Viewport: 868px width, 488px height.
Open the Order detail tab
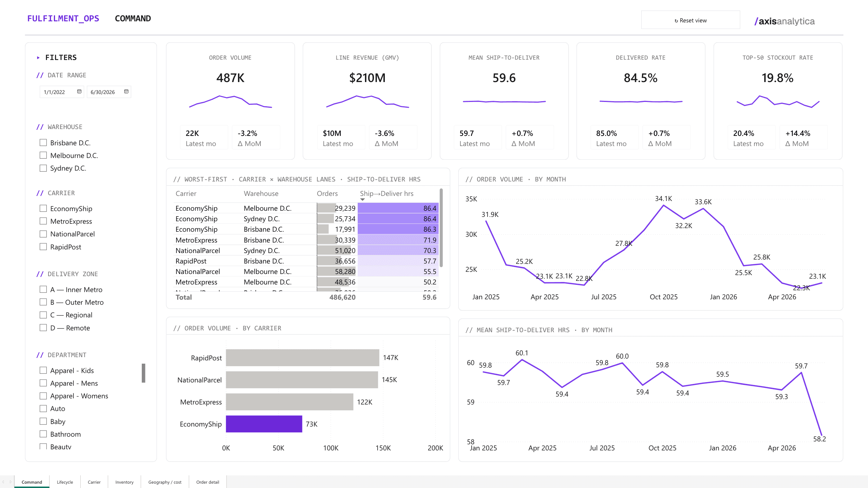click(208, 482)
